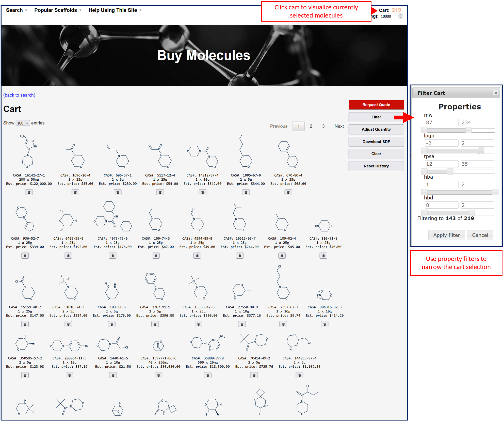Remove CAS 14212-87-4 from cart
Viewport: 504px width, 423px height.
click(x=202, y=192)
